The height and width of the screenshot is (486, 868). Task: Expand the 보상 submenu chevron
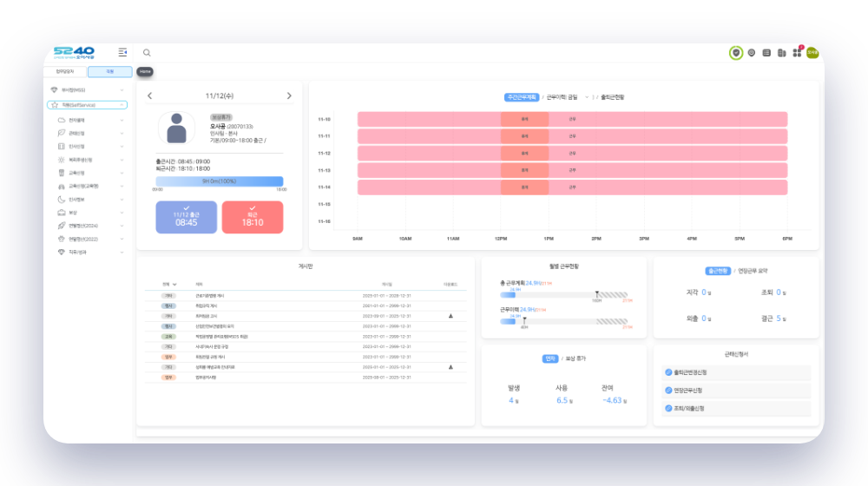tap(122, 213)
